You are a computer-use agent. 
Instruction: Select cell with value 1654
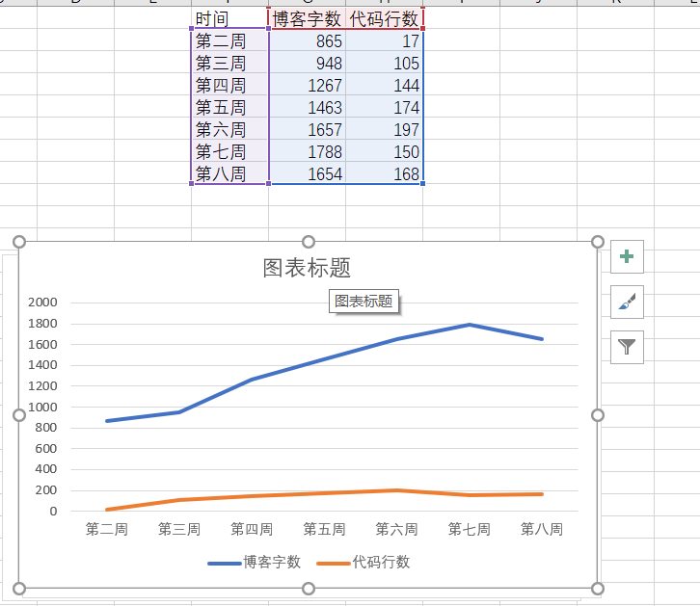(308, 173)
